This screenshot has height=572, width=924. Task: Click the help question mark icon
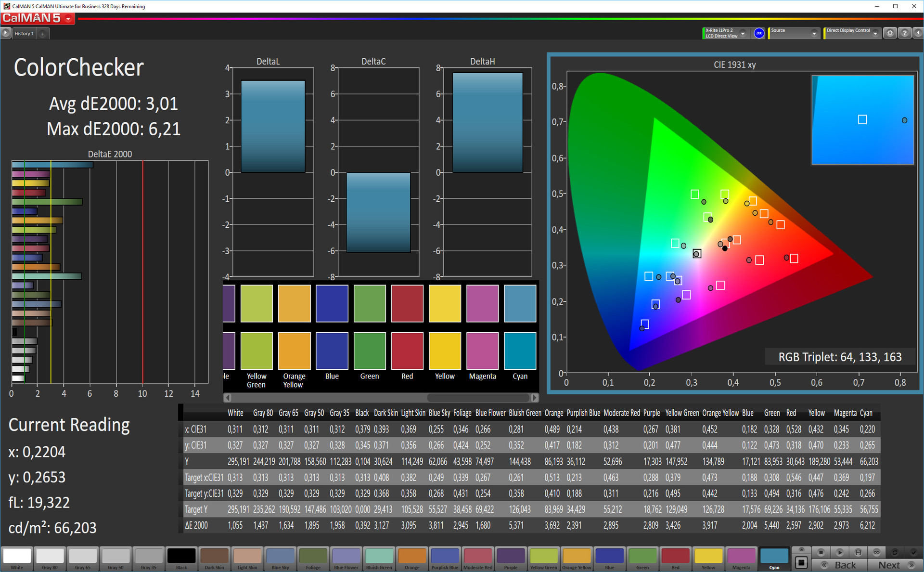pos(905,33)
